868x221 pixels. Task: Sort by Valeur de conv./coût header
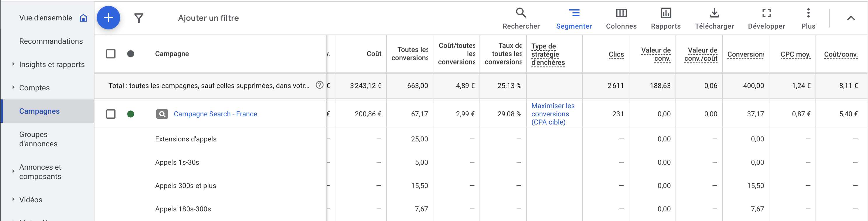(x=701, y=54)
